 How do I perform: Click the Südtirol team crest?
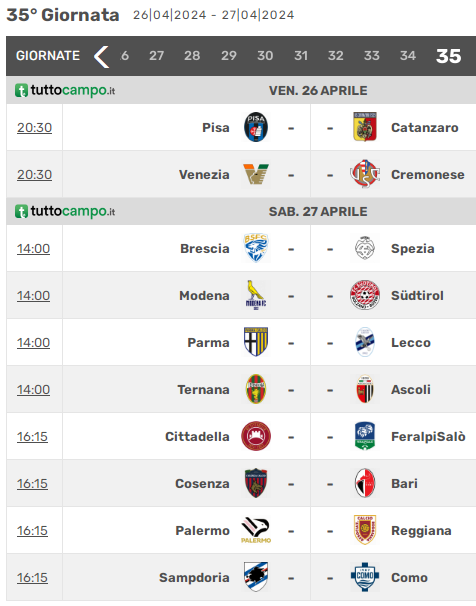point(365,295)
